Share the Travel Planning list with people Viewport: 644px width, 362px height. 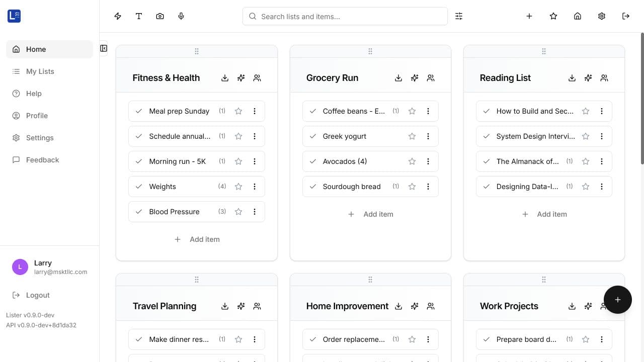pyautogui.click(x=257, y=306)
